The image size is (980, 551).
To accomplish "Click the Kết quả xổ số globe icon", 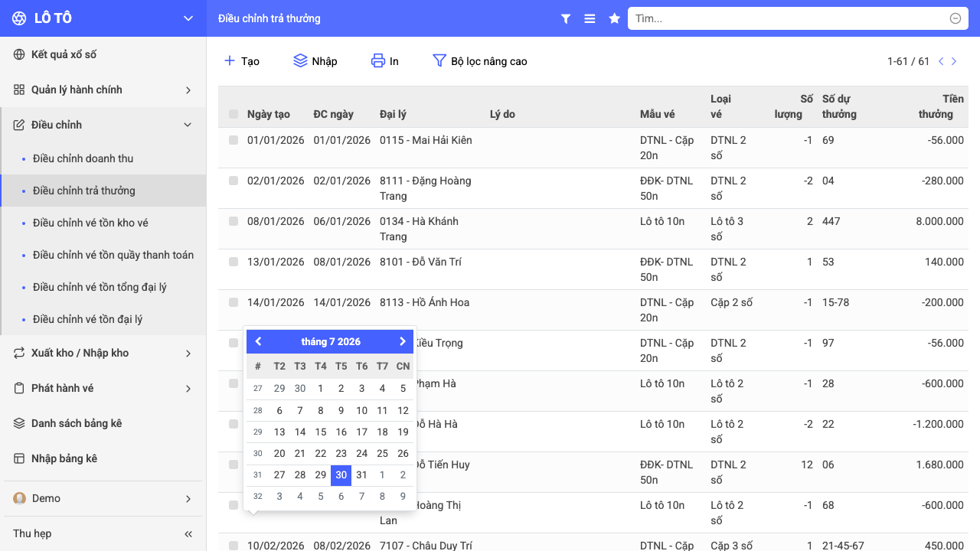I will [19, 54].
